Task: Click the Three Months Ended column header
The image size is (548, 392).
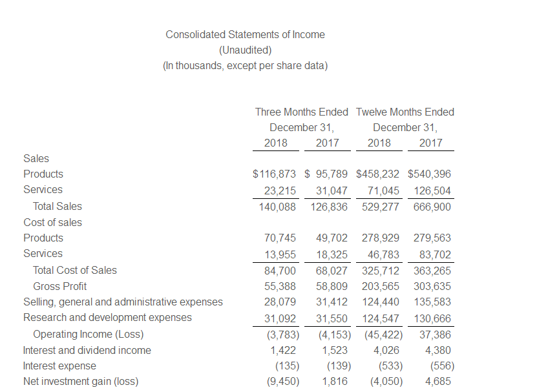Action: 301,112
